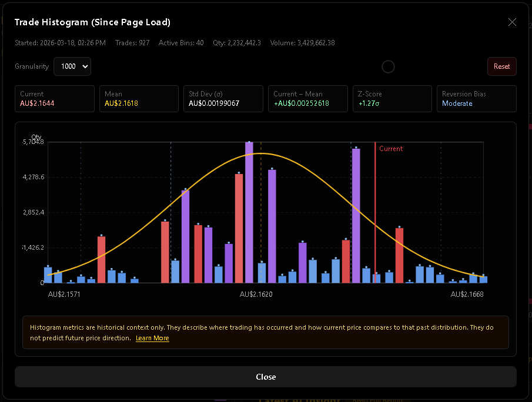Viewport: 532px width, 402px height.
Task: Click the Qty: 2,232,442.3 stat
Action: [x=237, y=43]
